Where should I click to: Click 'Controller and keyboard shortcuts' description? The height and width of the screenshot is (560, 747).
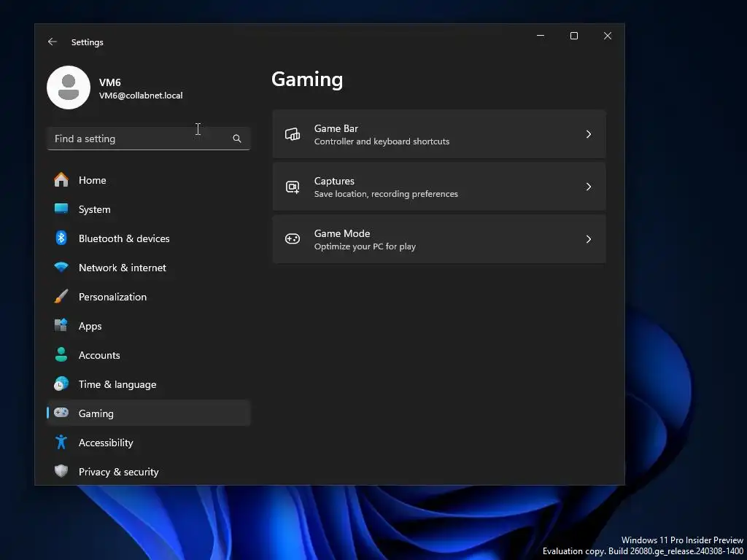(382, 141)
